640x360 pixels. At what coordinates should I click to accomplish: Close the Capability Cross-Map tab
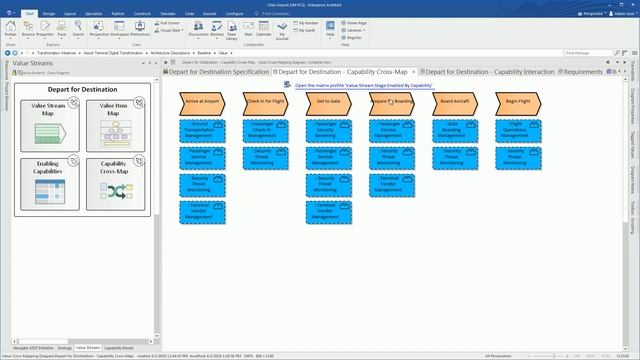[x=413, y=72]
